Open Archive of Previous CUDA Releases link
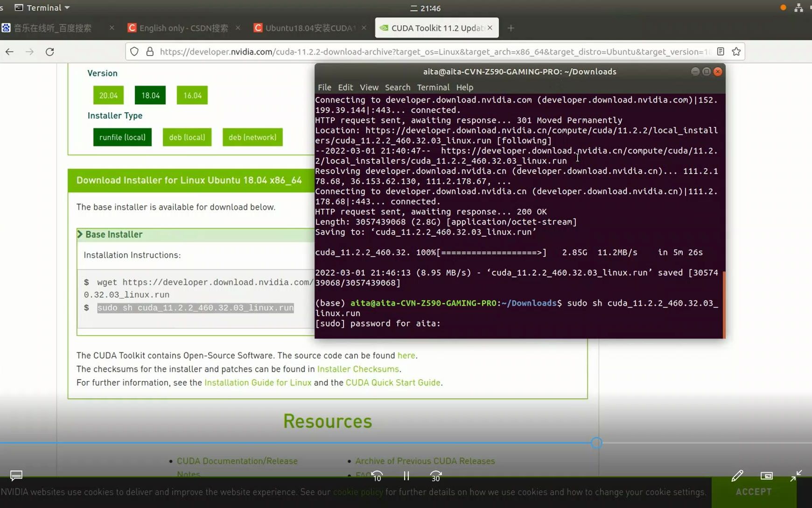The image size is (812, 508). (425, 461)
